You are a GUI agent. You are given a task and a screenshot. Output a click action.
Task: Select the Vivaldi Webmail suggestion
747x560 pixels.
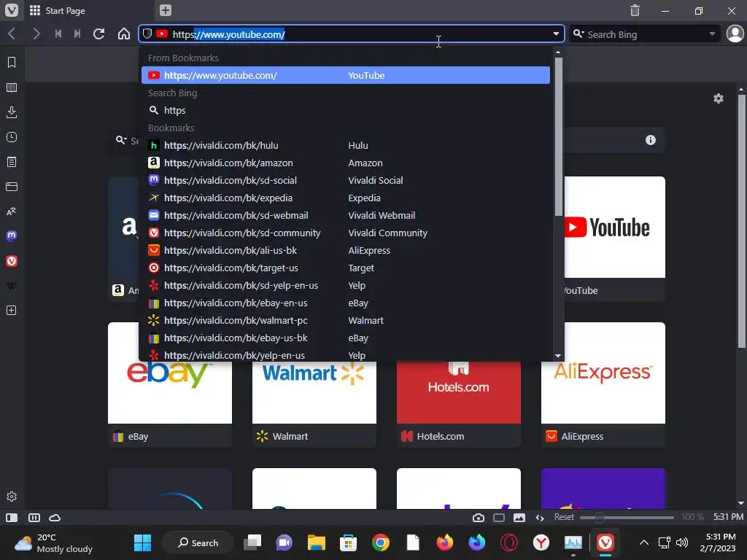pos(345,216)
